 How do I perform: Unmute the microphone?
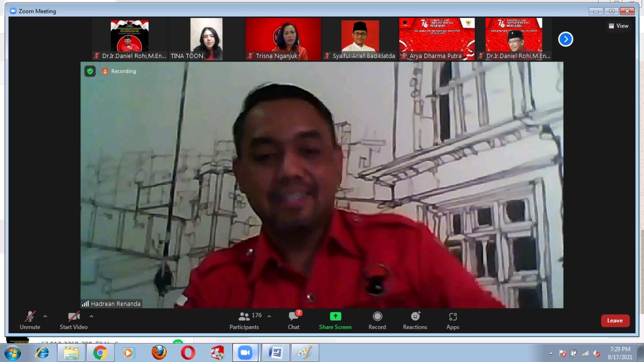(x=30, y=320)
